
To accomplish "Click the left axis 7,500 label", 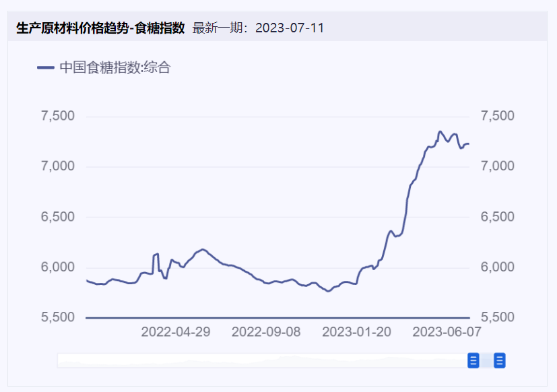I will (58, 116).
